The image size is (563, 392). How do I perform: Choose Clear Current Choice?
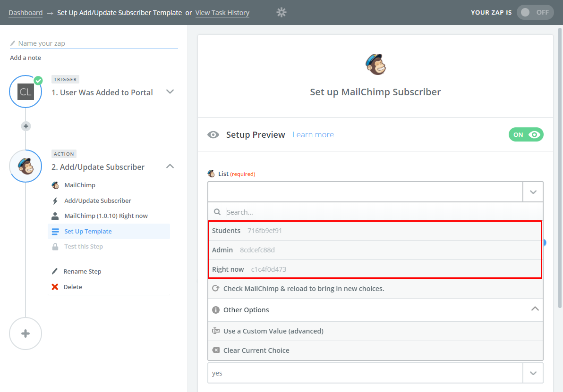[375, 350]
